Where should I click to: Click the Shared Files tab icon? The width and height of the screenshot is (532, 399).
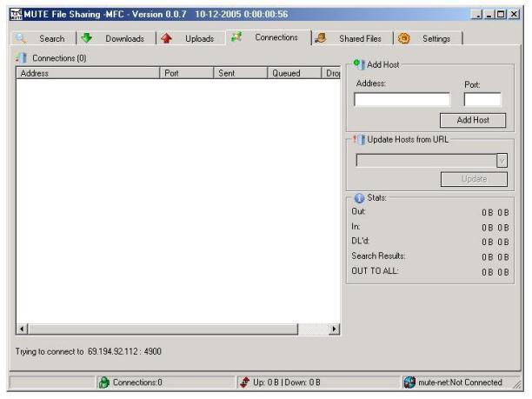[x=321, y=38]
